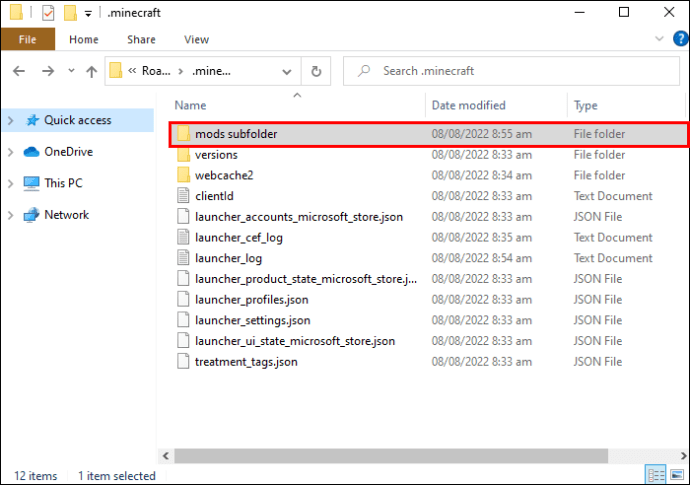
Task: Go back with the Back arrow
Action: 19,71
